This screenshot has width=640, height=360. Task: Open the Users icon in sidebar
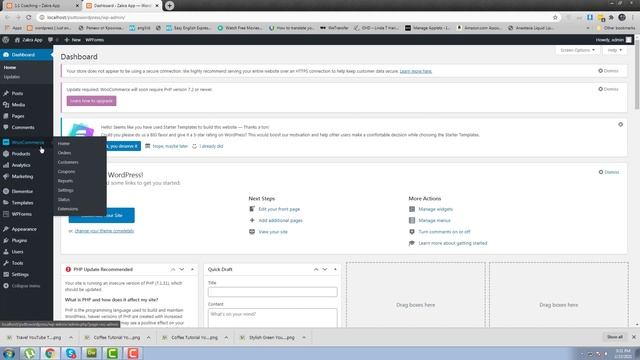click(6, 252)
